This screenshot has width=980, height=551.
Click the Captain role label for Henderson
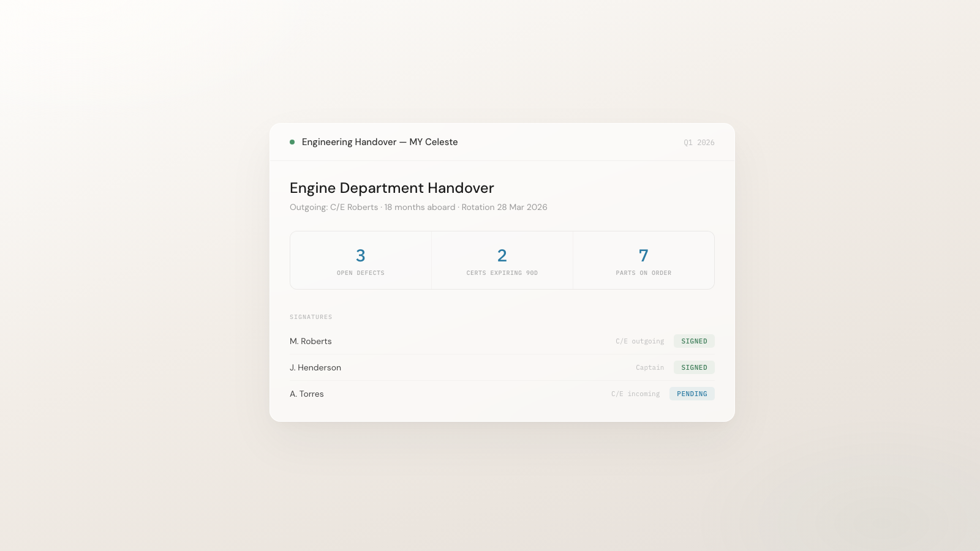coord(650,367)
